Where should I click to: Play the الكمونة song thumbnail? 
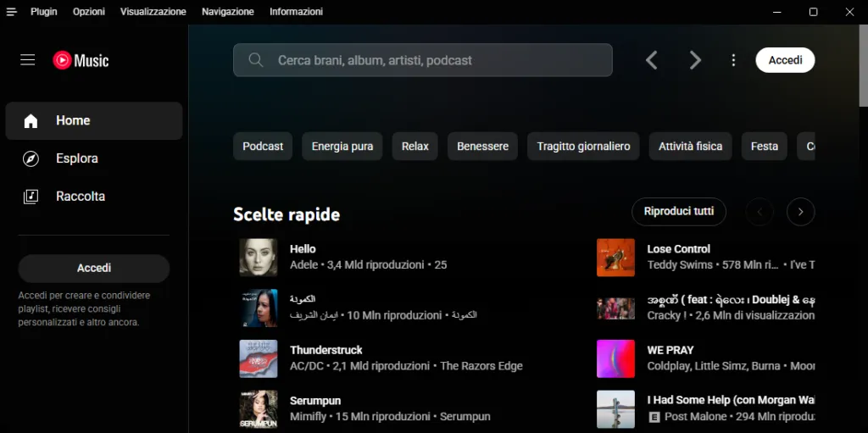(258, 308)
